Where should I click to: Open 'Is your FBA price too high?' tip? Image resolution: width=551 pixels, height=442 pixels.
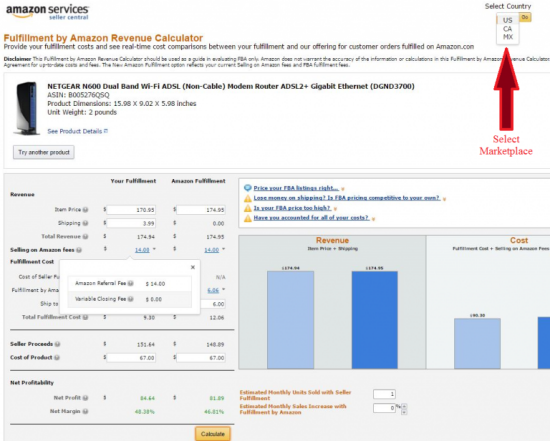coord(292,208)
